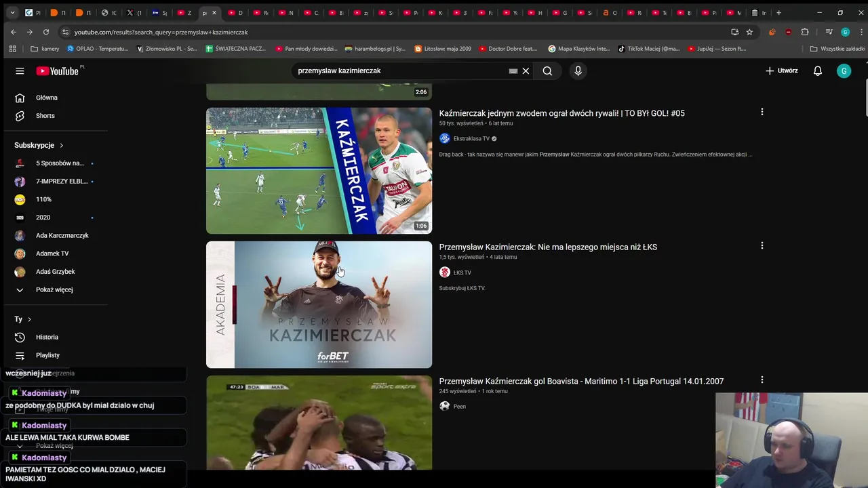Open options menu for the ŁKS video

(762, 245)
